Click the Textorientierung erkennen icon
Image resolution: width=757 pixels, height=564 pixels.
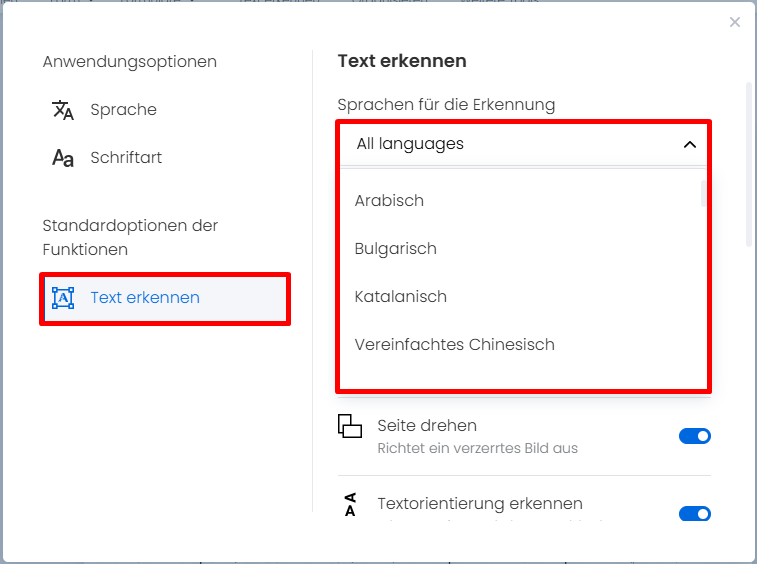click(350, 505)
